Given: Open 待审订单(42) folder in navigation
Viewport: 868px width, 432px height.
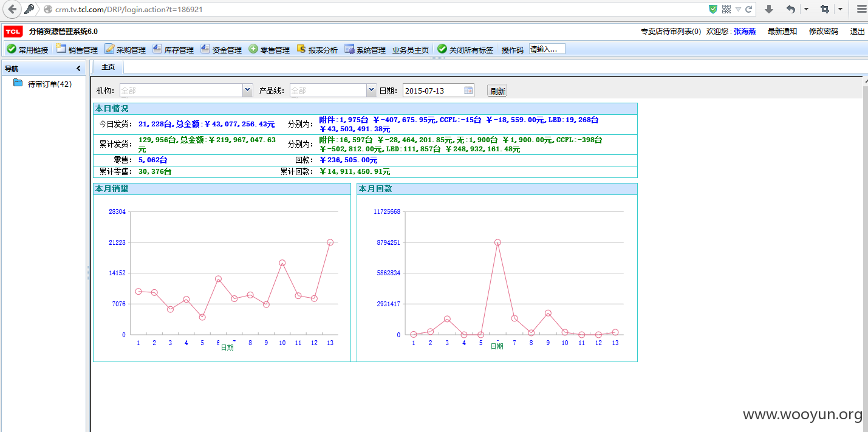Looking at the screenshot, I should [43, 84].
